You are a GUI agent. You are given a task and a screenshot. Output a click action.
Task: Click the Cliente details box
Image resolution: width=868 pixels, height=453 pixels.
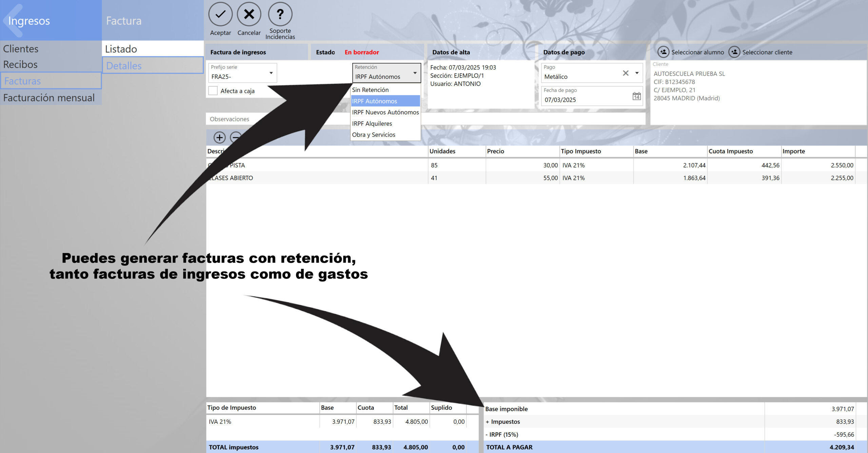coord(758,92)
